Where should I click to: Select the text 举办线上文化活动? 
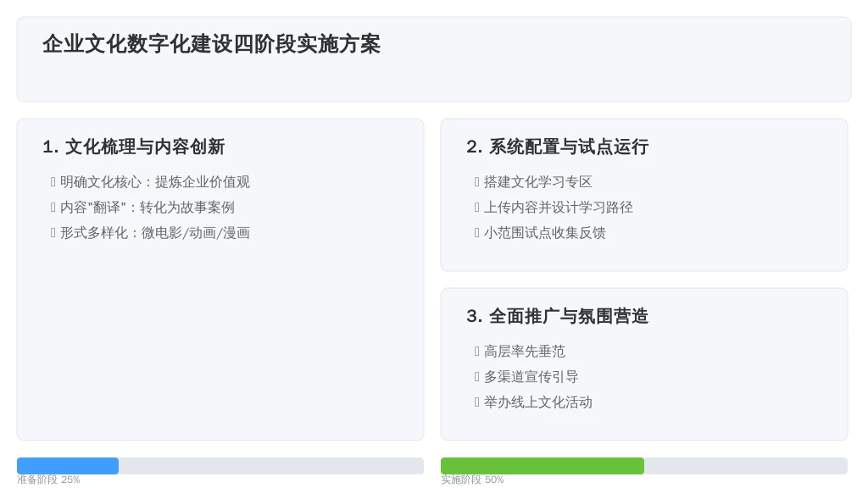(537, 402)
